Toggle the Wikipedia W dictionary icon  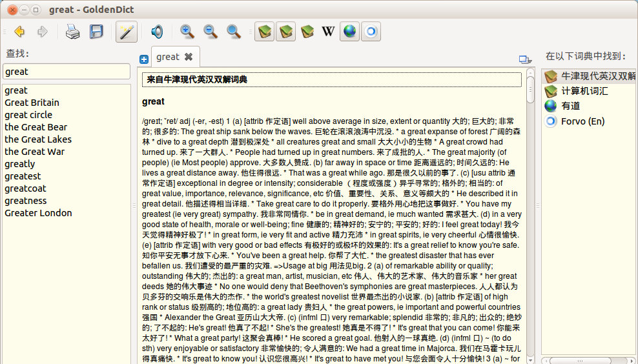coord(328,32)
